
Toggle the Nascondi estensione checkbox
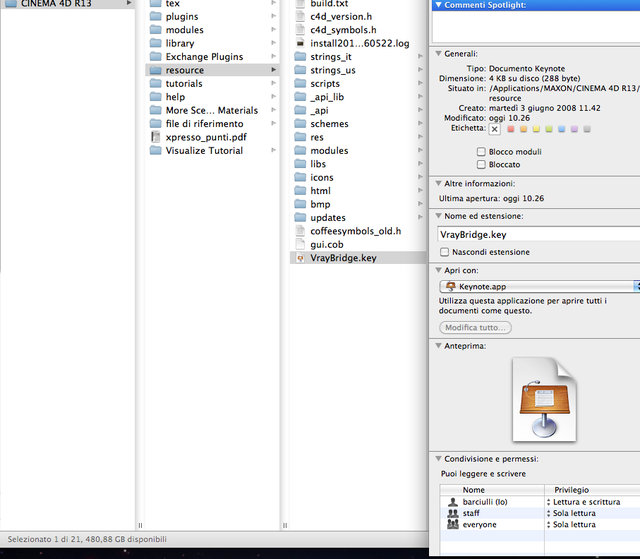[444, 252]
